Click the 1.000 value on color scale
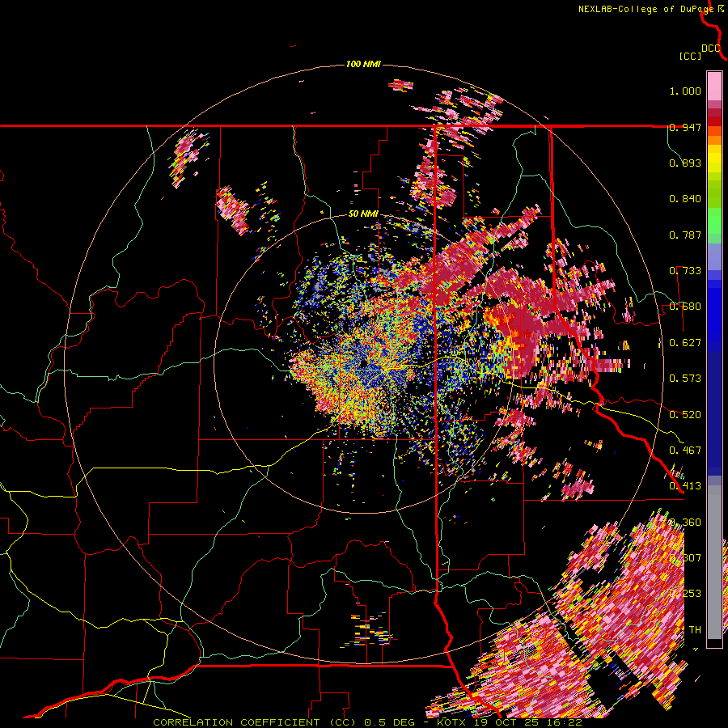This screenshot has width=728, height=728. [685, 91]
